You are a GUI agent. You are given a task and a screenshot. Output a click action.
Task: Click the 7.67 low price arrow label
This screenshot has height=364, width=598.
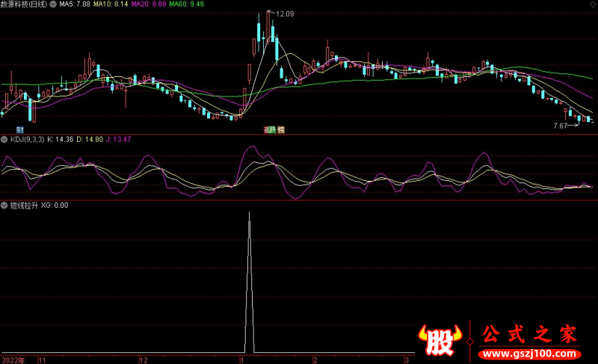(x=562, y=126)
